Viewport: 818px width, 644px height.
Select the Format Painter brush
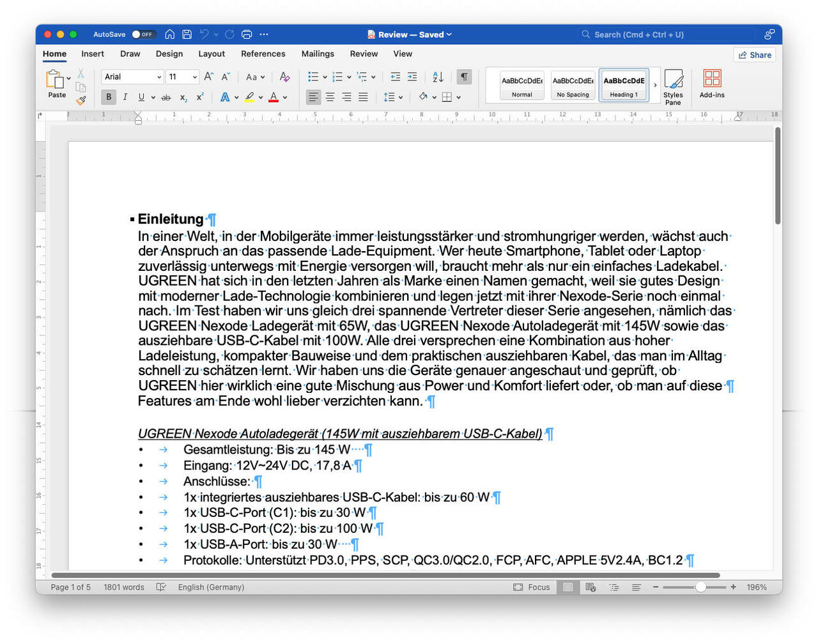pyautogui.click(x=81, y=100)
